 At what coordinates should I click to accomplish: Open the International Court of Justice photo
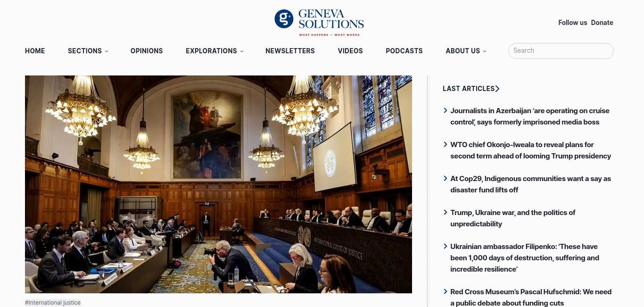click(x=218, y=184)
